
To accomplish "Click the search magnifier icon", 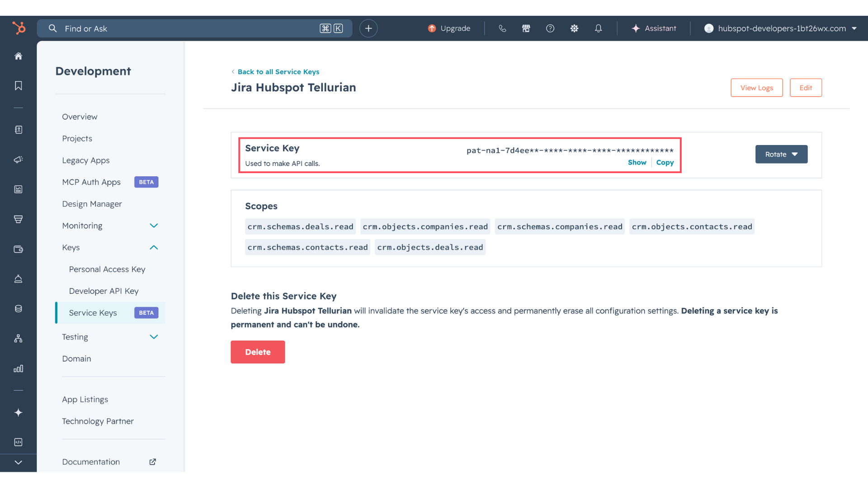I will [x=53, y=28].
